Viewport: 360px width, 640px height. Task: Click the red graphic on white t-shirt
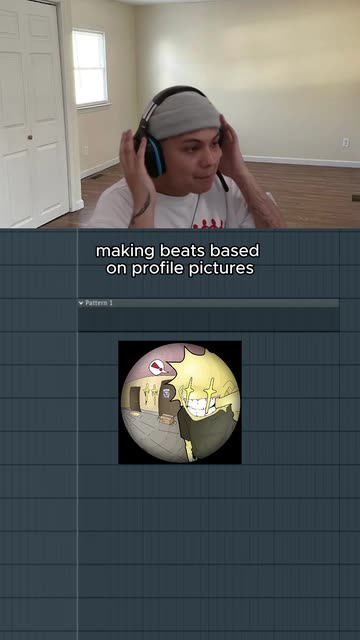pyautogui.click(x=208, y=224)
